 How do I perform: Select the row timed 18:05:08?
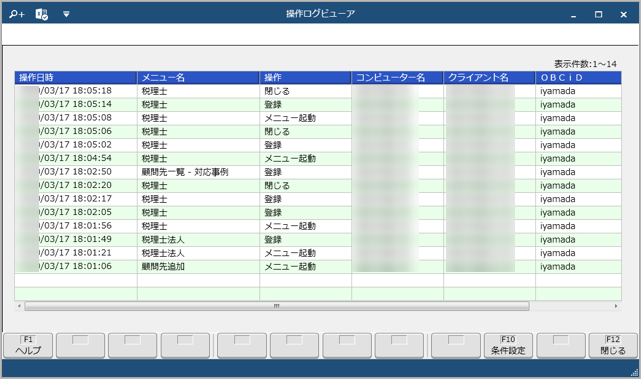coord(318,118)
